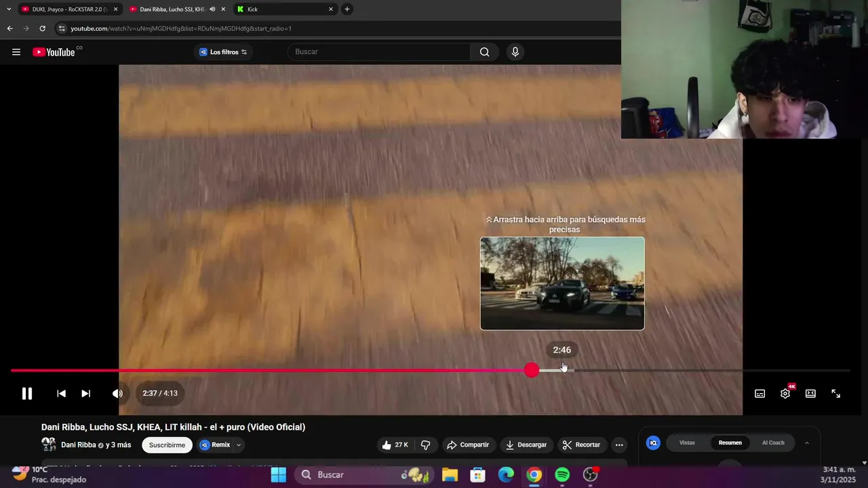The width and height of the screenshot is (868, 488).
Task: Open Microsoft Store from the taskbar
Action: [478, 474]
